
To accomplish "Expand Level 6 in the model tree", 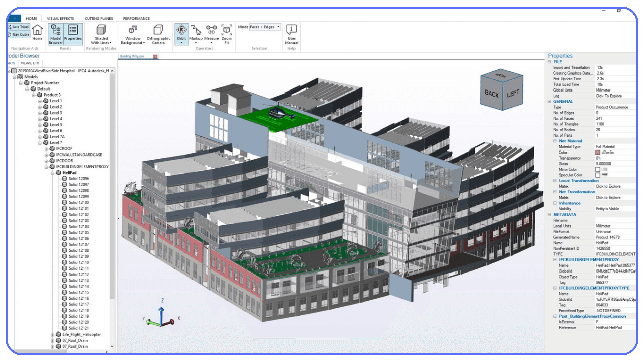I will [39, 130].
